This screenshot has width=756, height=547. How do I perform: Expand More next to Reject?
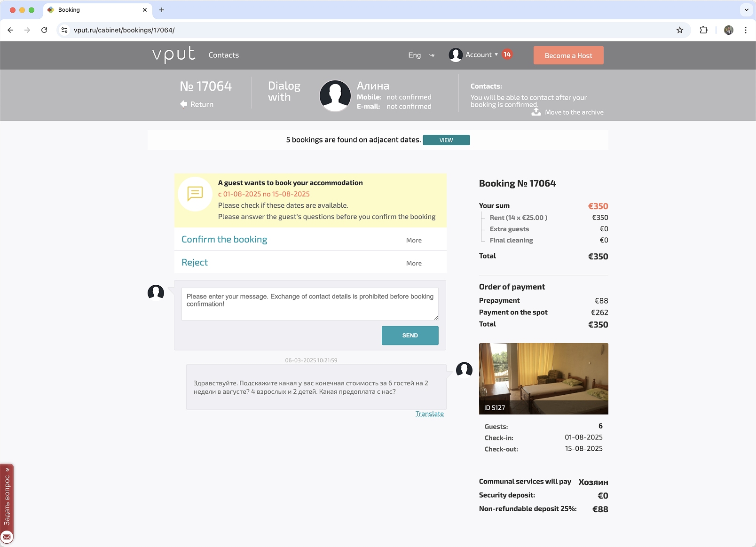pos(414,263)
